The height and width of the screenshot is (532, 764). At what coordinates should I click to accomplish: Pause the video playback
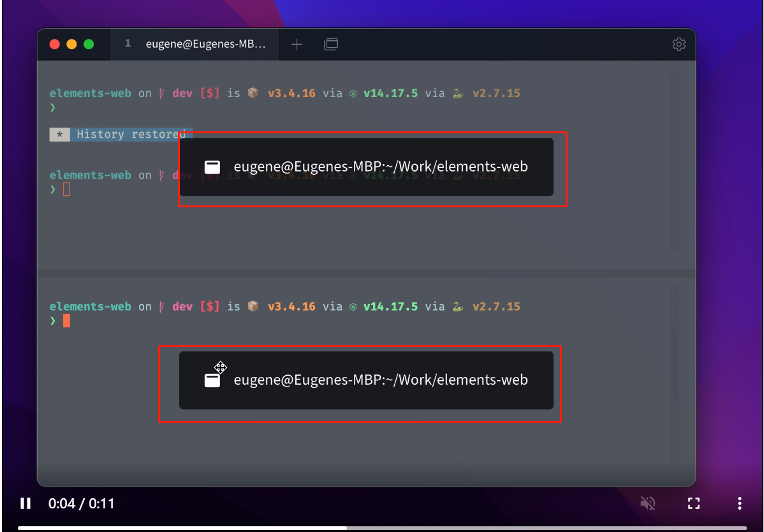tap(26, 503)
